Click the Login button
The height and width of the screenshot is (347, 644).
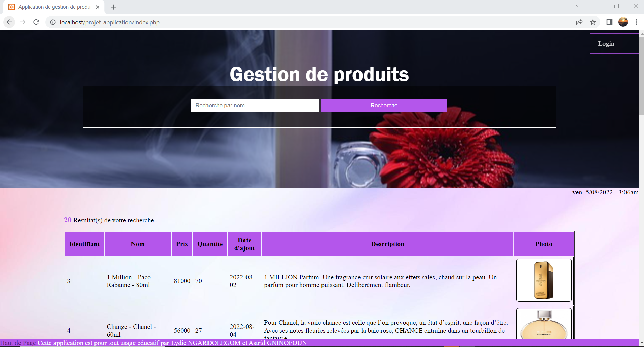pos(606,43)
